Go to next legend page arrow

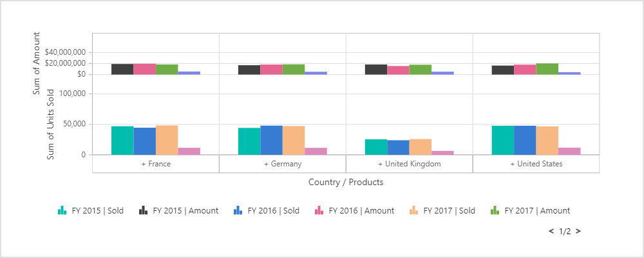coord(578,231)
